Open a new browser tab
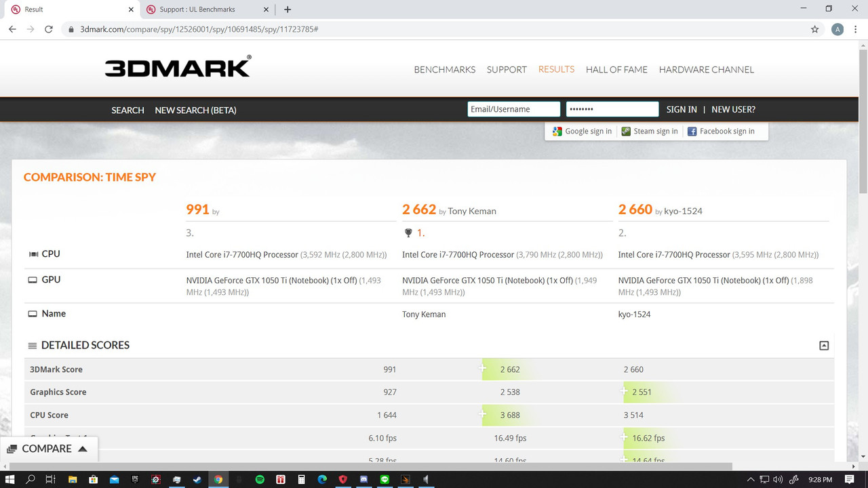Screen dimensions: 868x488 (288, 9)
